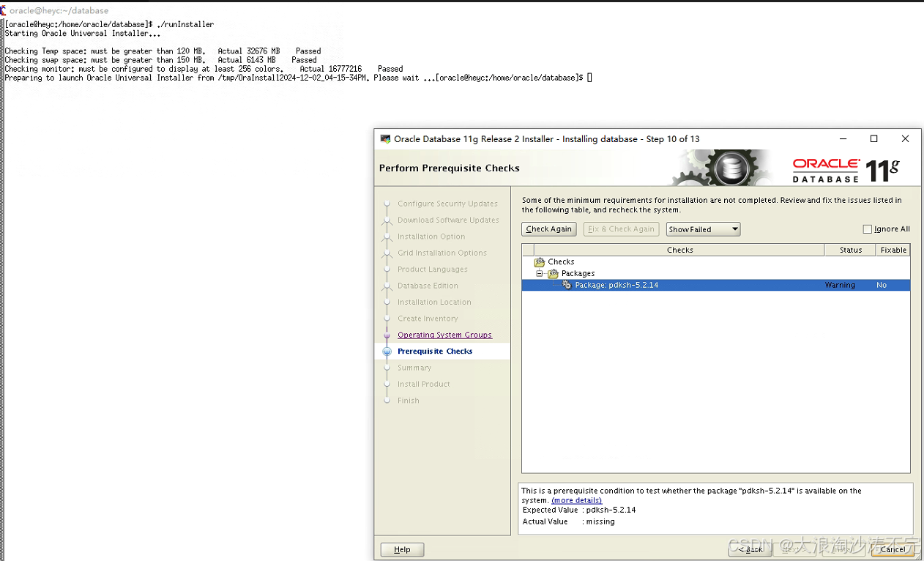The height and width of the screenshot is (561, 924).
Task: Click the No value in Fixable column
Action: tap(882, 285)
